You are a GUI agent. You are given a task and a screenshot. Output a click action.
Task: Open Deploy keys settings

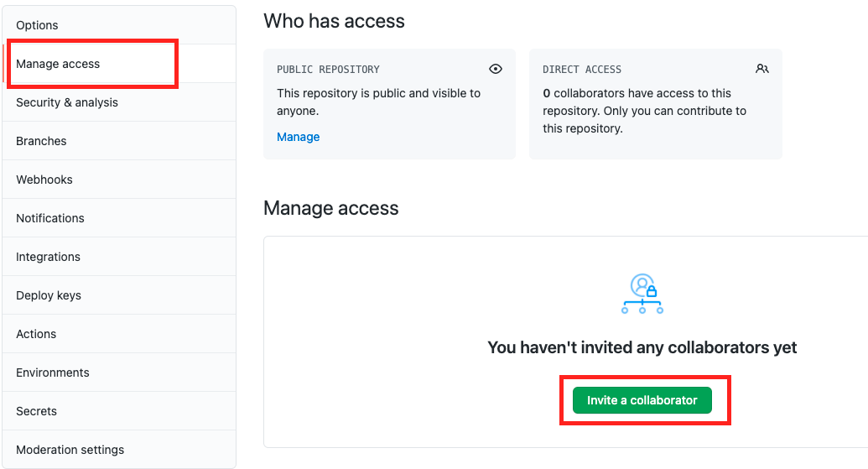click(119, 295)
